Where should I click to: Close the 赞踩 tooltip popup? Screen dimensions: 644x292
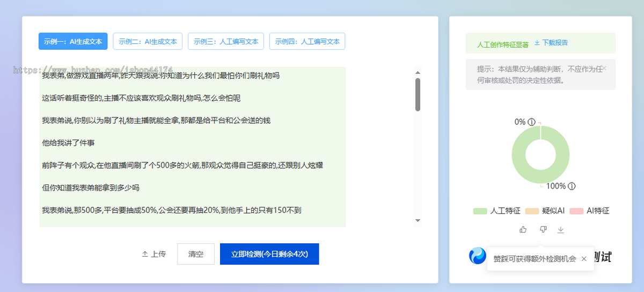[x=584, y=259]
